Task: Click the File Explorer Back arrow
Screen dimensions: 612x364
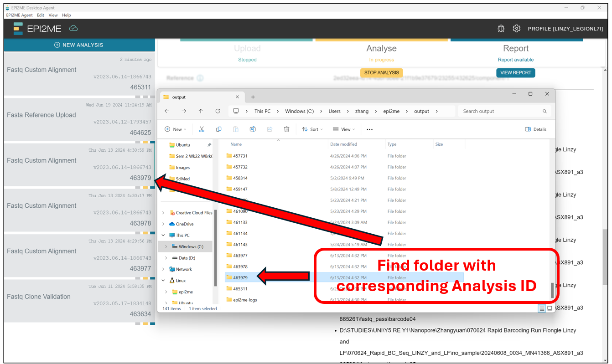Action: (167, 111)
